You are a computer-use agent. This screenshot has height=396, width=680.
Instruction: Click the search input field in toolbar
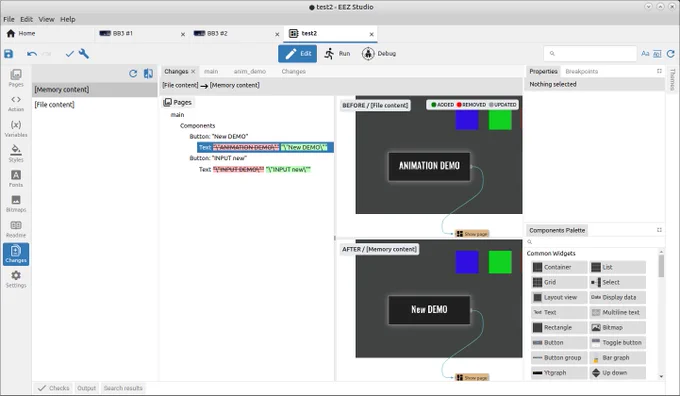click(x=590, y=54)
